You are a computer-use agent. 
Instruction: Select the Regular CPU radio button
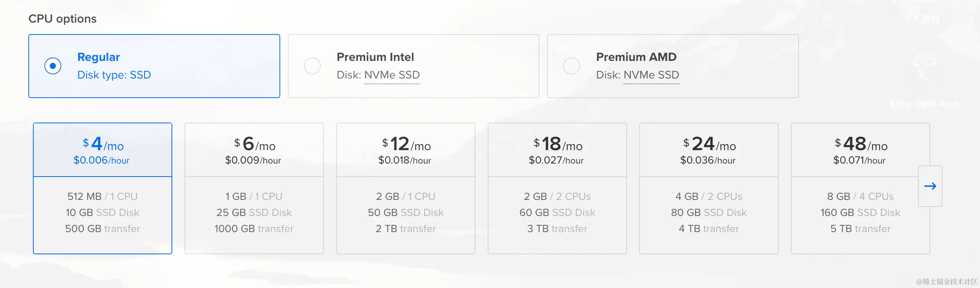[x=53, y=66]
